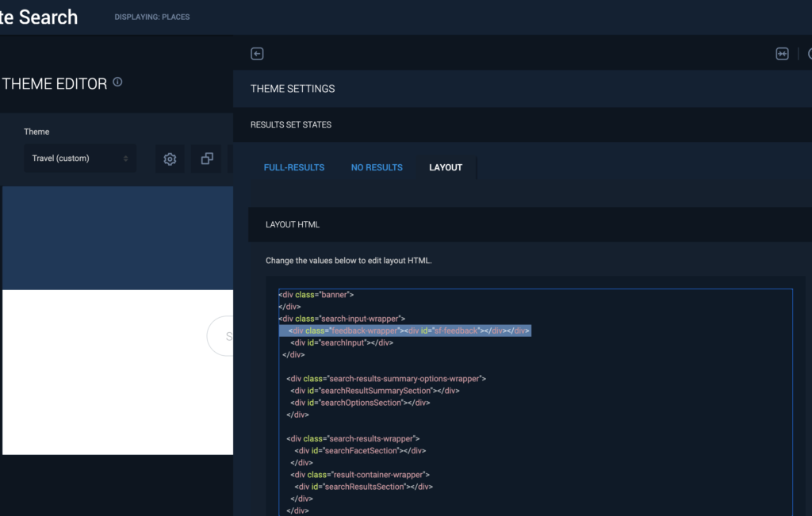
Task: Click the Theme field label
Action: click(x=36, y=132)
